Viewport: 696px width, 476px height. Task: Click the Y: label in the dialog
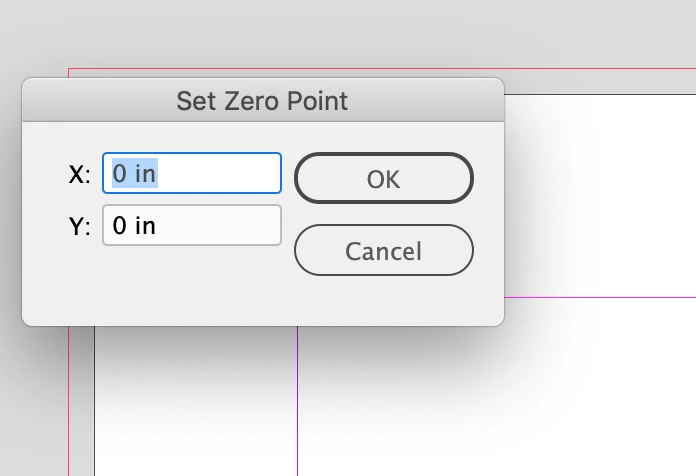click(79, 227)
